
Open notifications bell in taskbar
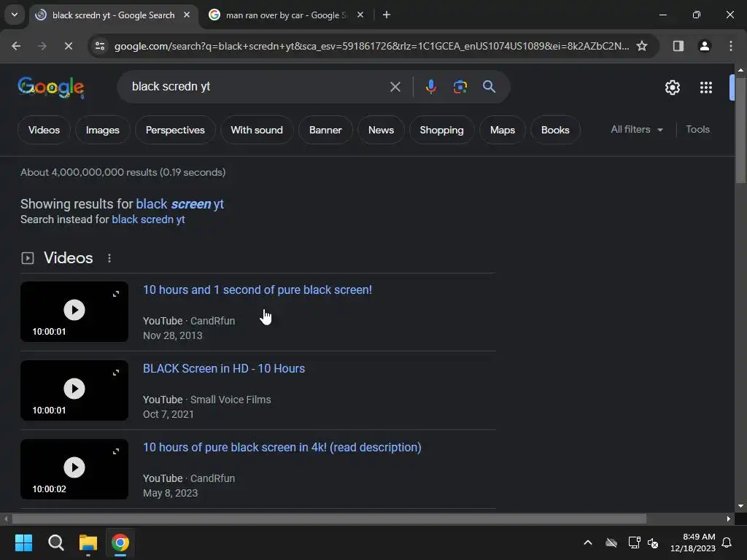click(x=727, y=542)
